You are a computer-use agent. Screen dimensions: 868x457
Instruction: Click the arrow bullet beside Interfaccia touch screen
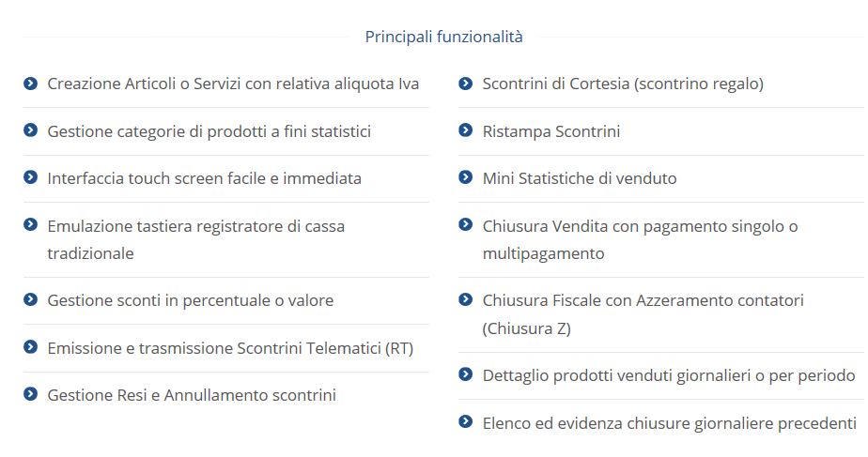pos(30,177)
